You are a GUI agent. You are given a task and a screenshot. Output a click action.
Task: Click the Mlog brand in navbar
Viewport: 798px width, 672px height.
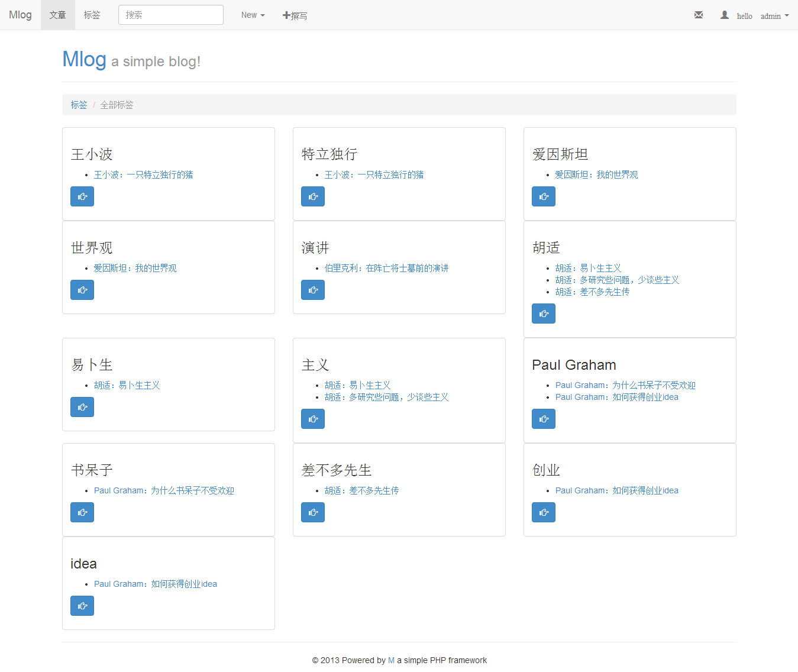coord(20,15)
